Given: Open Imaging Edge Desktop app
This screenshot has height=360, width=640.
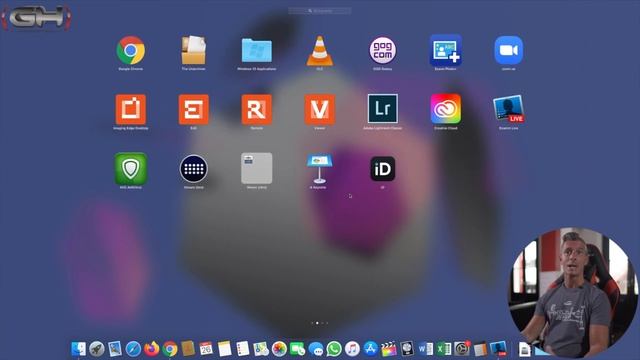Looking at the screenshot, I should point(131,109).
